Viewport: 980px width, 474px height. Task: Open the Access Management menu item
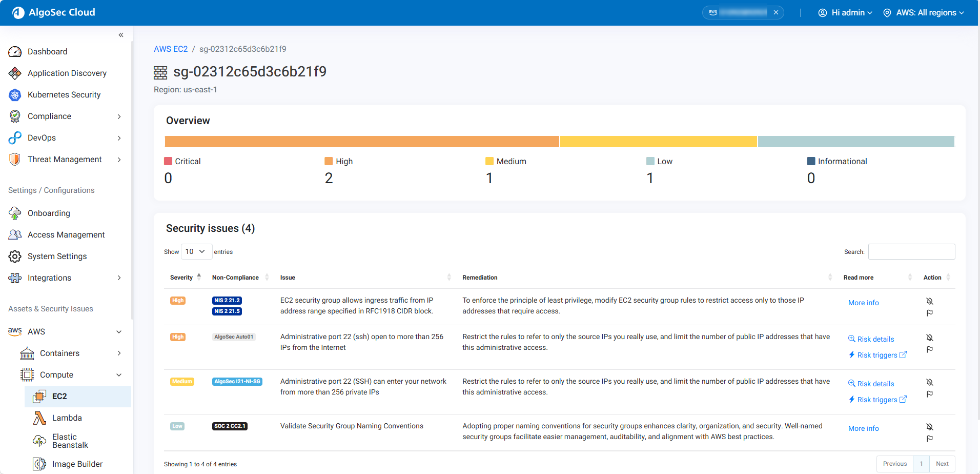click(x=66, y=235)
